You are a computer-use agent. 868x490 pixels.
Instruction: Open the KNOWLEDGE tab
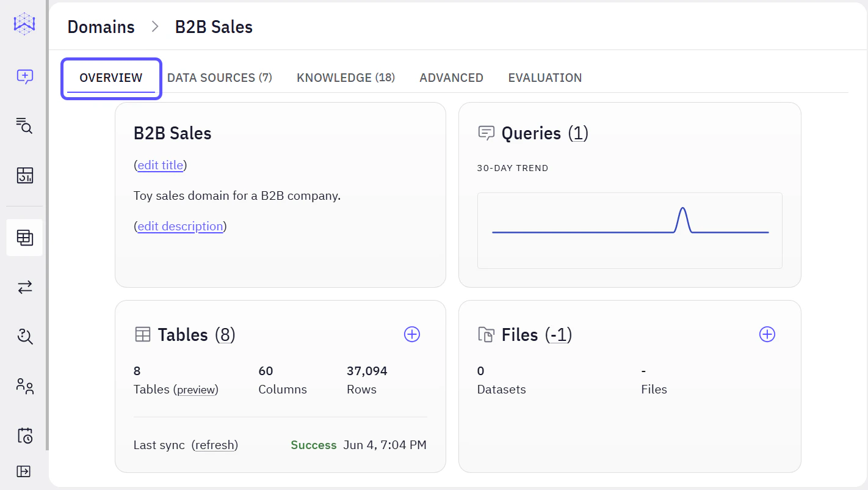(x=345, y=78)
